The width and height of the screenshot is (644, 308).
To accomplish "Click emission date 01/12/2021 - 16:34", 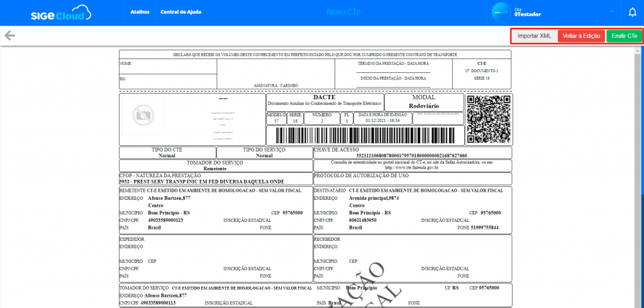I will [382, 120].
